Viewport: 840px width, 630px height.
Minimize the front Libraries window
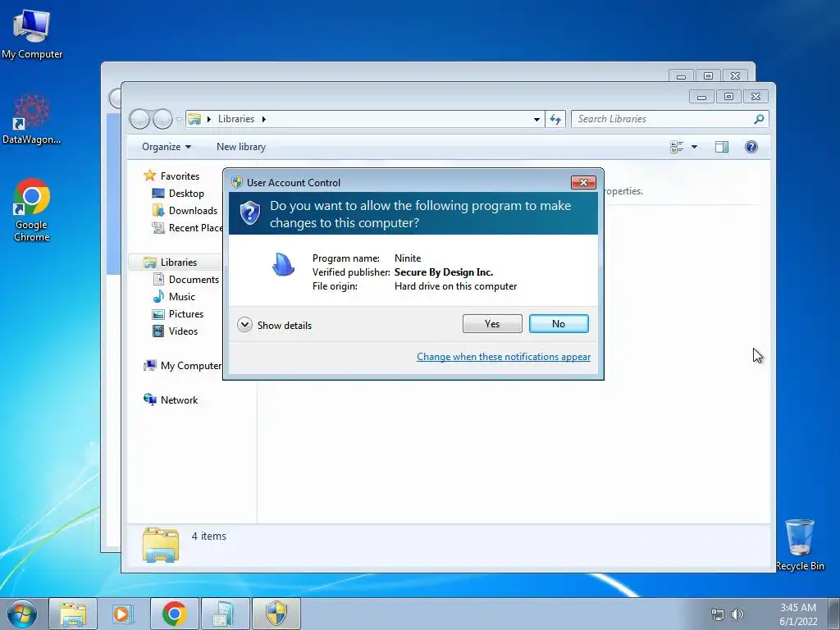(702, 97)
